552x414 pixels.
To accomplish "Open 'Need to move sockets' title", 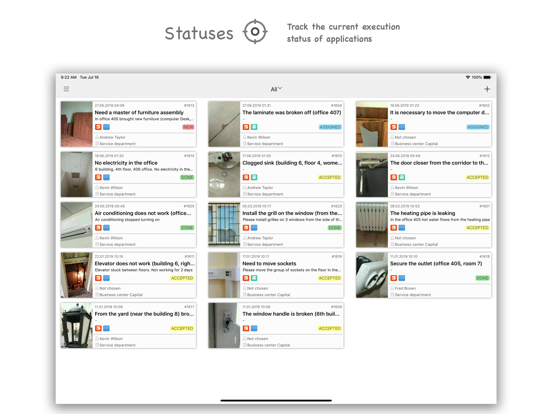I will 269,264.
